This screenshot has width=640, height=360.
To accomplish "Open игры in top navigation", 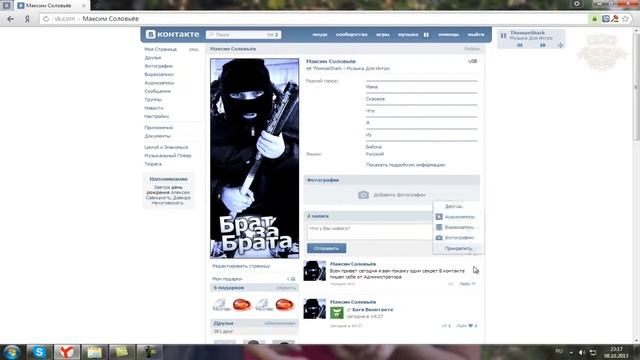I will tap(382, 35).
